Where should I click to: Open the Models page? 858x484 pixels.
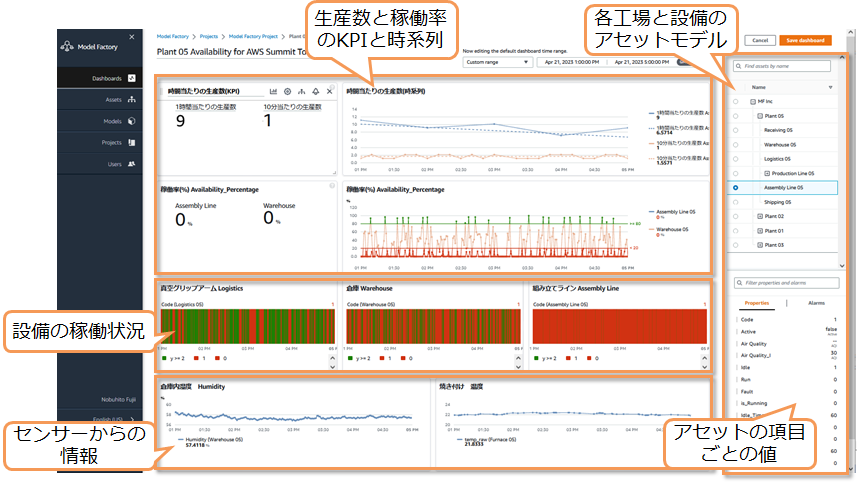pyautogui.click(x=100, y=121)
